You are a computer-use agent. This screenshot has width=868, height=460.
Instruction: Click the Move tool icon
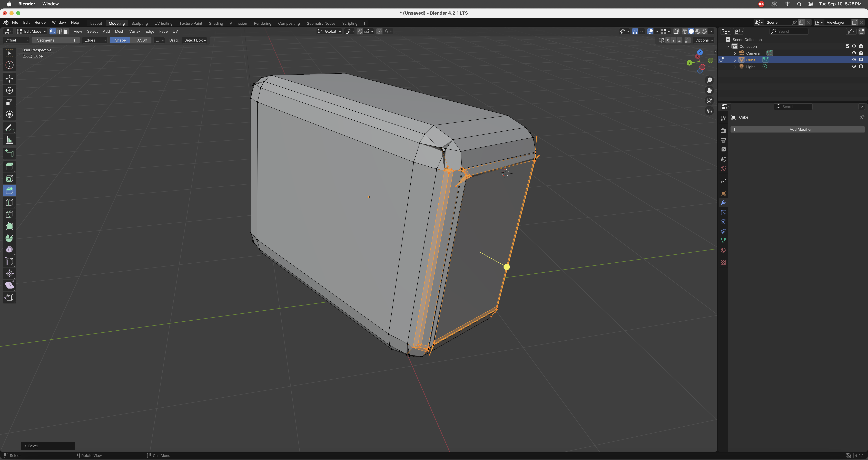click(x=9, y=79)
